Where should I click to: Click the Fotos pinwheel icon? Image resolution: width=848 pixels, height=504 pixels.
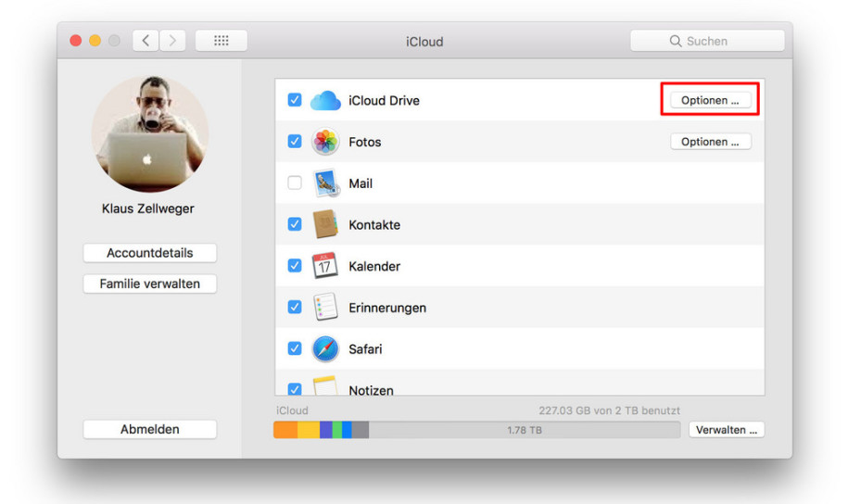click(x=325, y=142)
